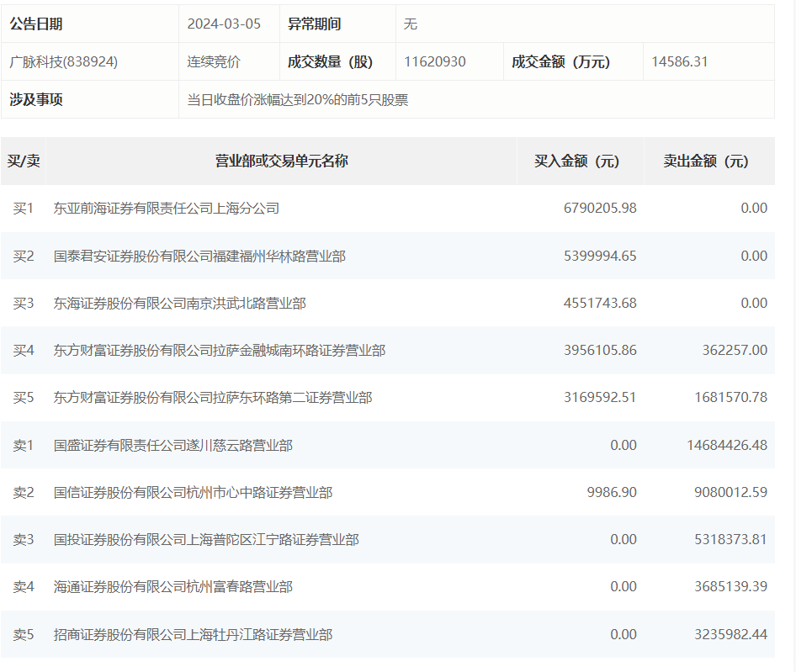Select the date 2024-03-05

coord(224,24)
